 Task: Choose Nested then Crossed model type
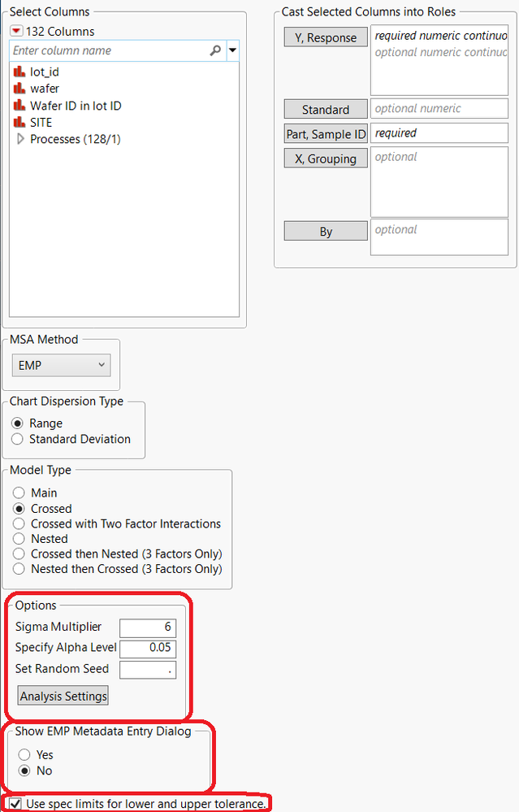point(19,569)
